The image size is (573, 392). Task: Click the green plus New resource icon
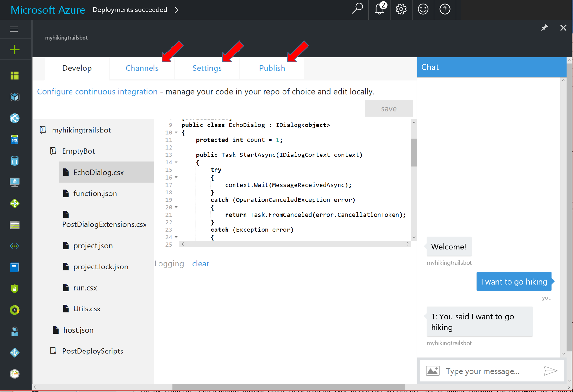[x=15, y=50]
